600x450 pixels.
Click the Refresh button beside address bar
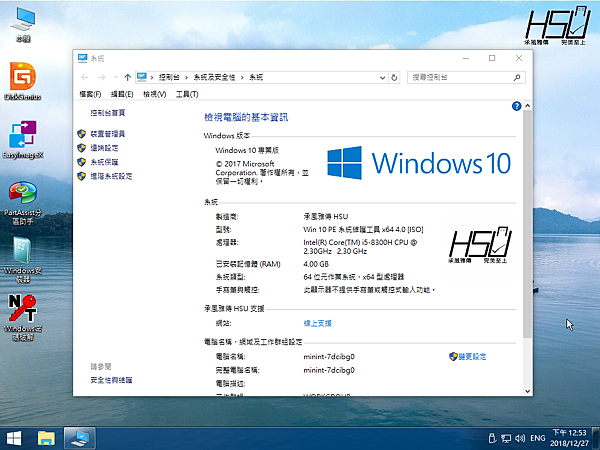pyautogui.click(x=394, y=78)
